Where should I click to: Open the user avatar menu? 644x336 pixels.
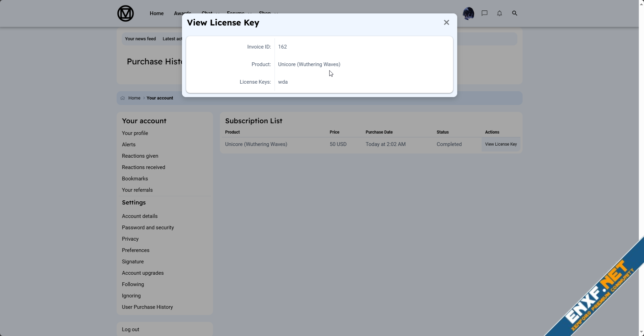coord(469,13)
